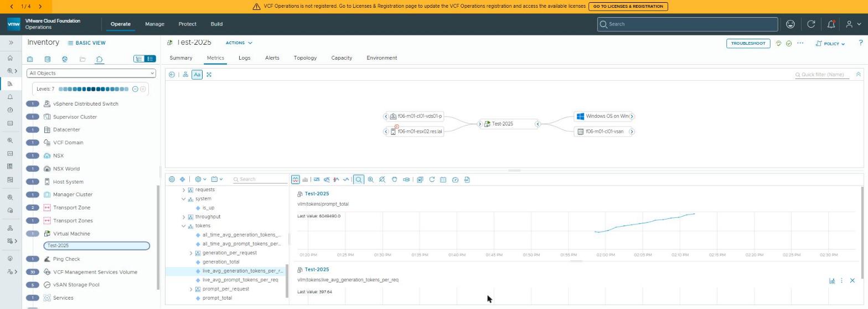Collapse the relationship map panel
The height and width of the screenshot is (309, 868).
[x=859, y=74]
